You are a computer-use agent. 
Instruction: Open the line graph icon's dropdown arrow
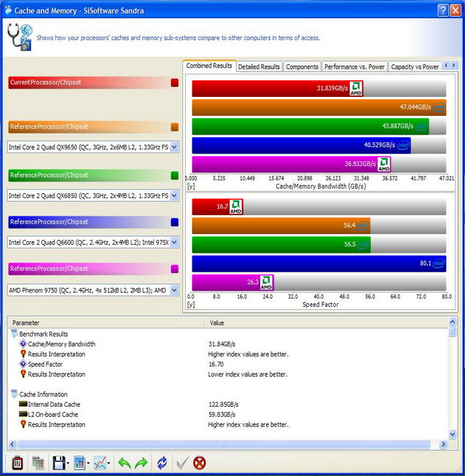coord(109,464)
